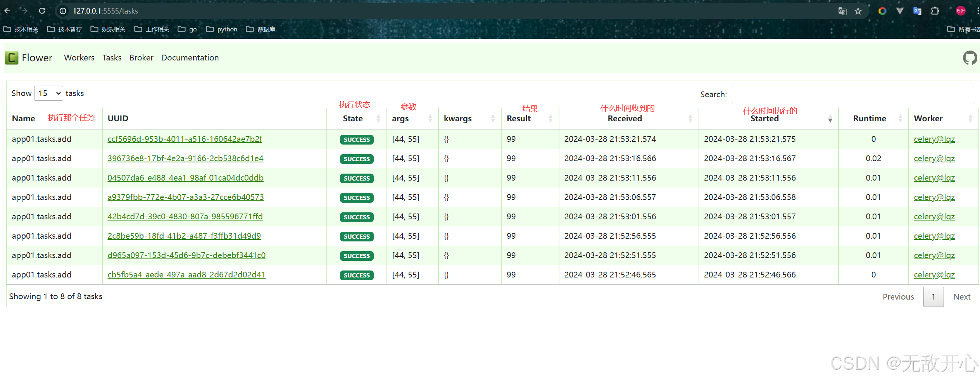Go to the Tasks nav item
The width and height of the screenshot is (980, 379).
(x=112, y=58)
